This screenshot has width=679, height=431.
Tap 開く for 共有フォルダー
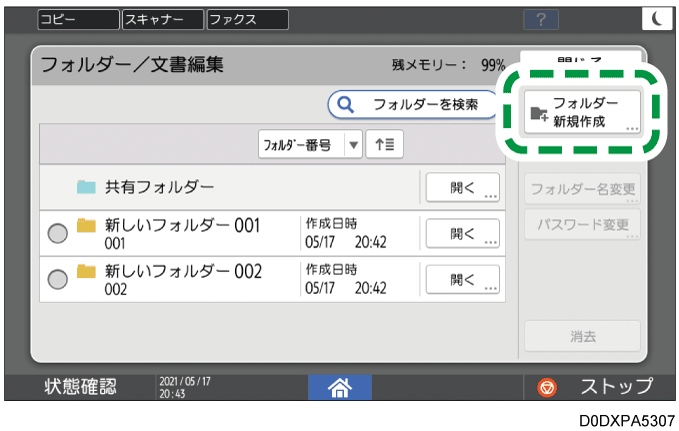(462, 188)
